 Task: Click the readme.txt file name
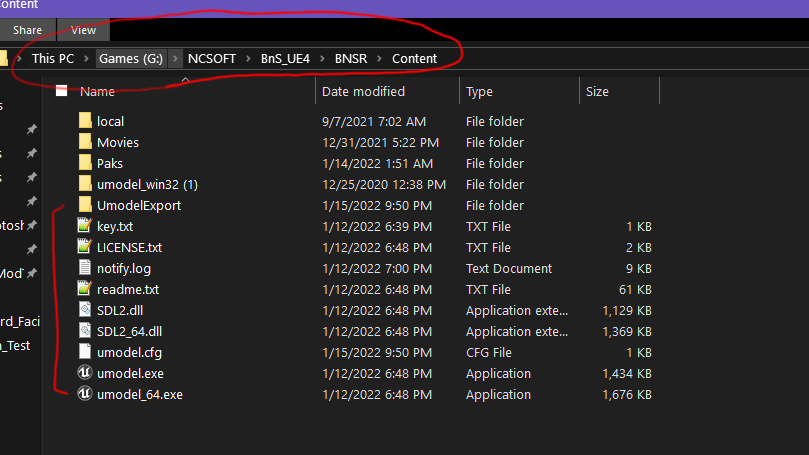coord(128,289)
